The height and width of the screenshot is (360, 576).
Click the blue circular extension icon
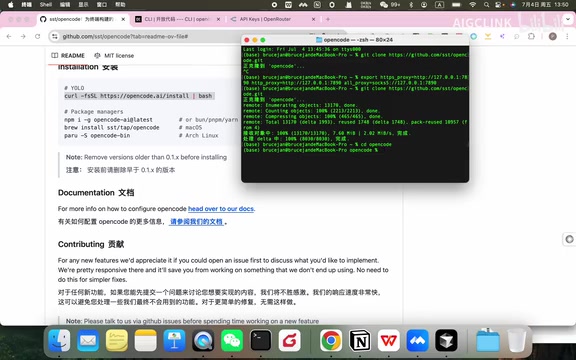(474, 36)
